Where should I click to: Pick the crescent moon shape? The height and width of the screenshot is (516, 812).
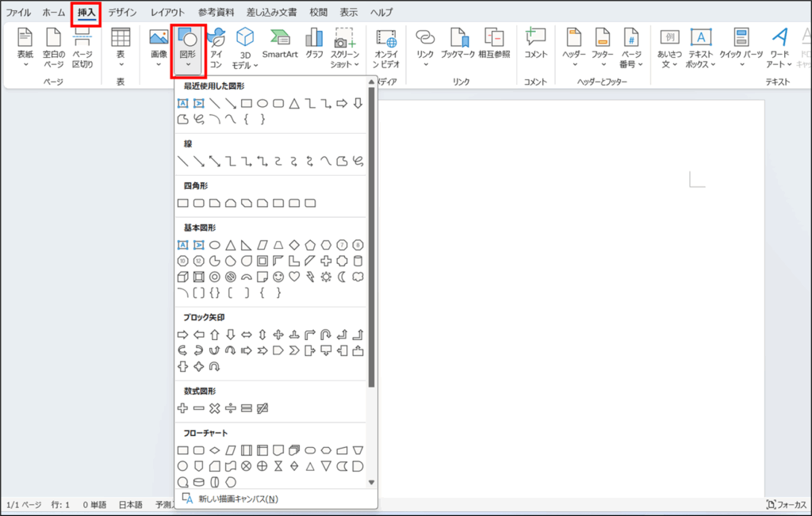(342, 277)
